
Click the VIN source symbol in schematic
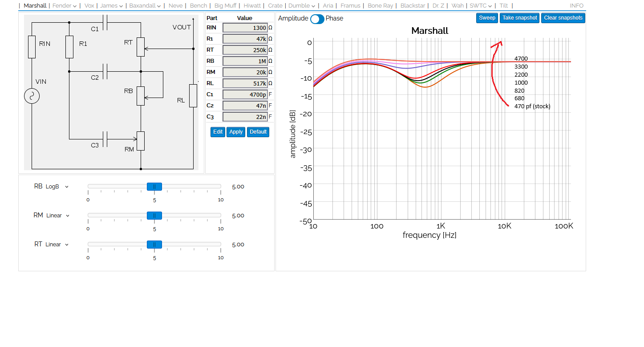point(32,96)
